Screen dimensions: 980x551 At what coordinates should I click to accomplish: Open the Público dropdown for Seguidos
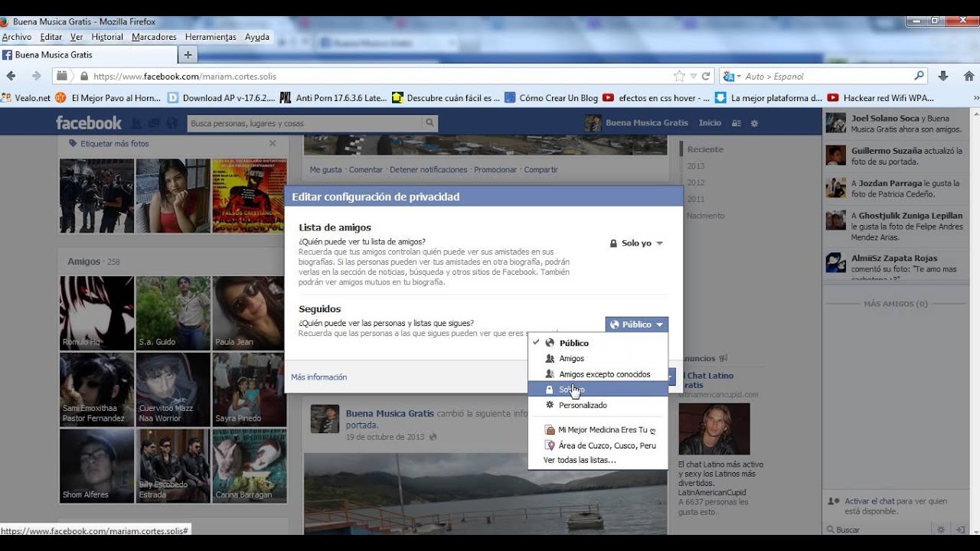pyautogui.click(x=636, y=324)
